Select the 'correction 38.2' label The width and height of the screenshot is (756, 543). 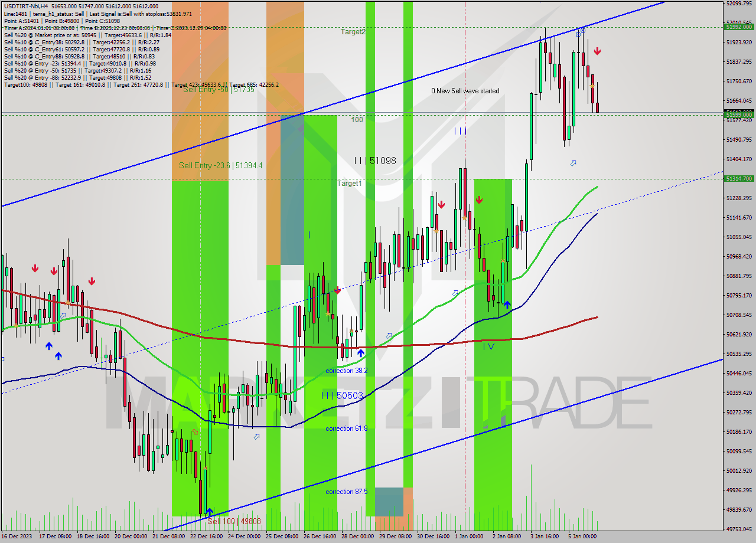346,371
